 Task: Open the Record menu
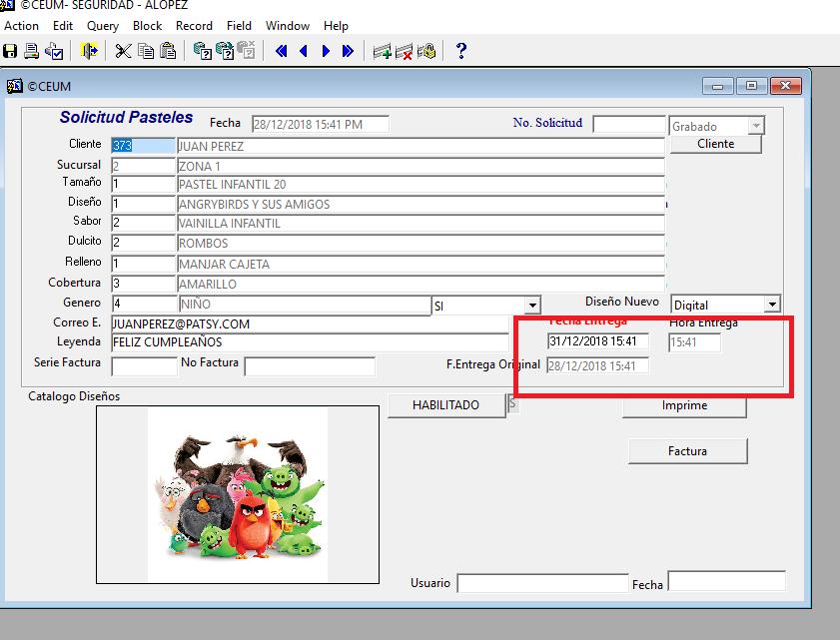tap(194, 26)
